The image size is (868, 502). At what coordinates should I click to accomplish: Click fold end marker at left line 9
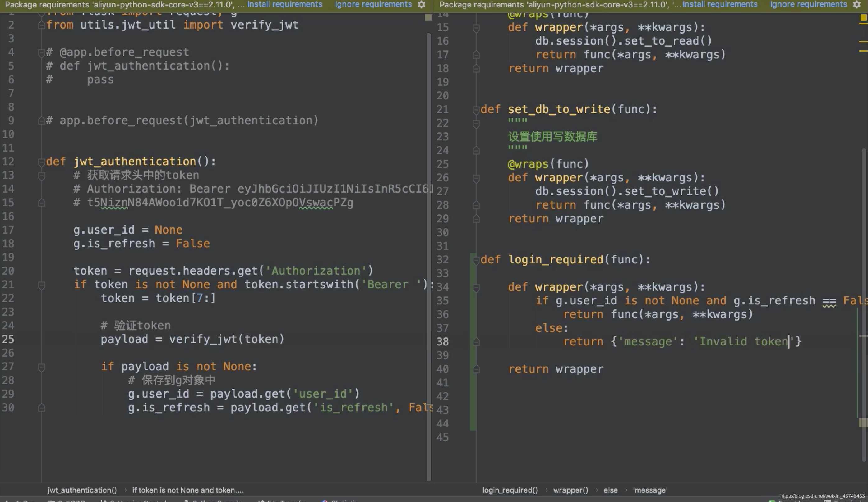41,121
